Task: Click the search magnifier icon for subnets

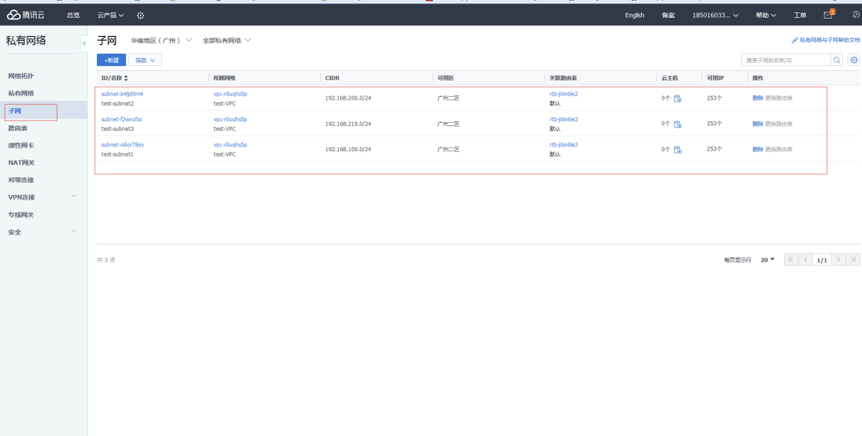Action: pos(837,60)
